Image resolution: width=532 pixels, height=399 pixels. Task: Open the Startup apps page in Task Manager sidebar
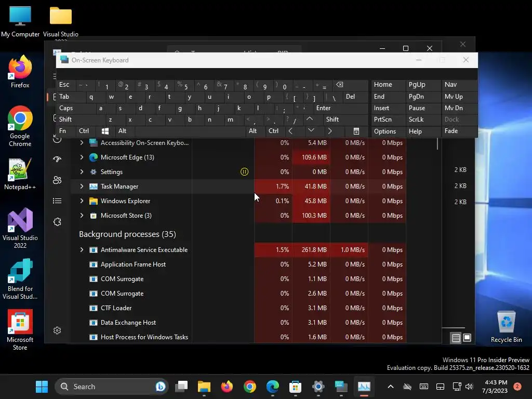(57, 159)
